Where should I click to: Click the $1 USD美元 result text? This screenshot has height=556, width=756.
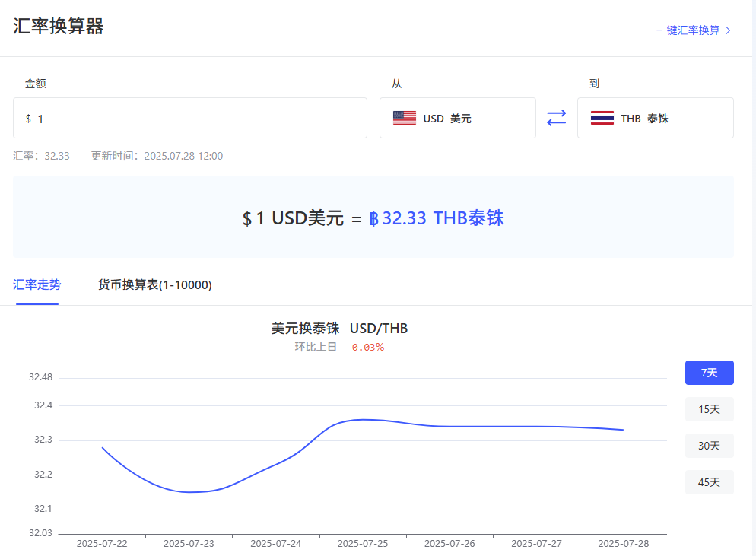293,218
